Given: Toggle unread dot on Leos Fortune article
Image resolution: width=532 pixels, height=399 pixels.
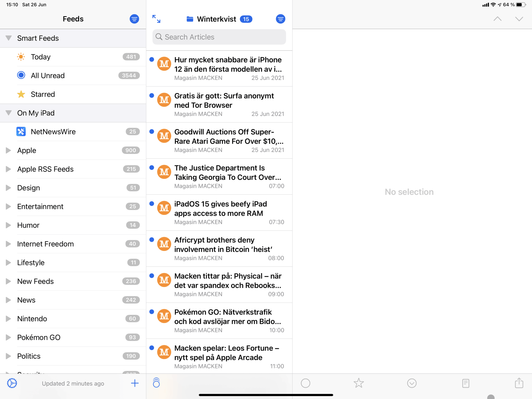Looking at the screenshot, I should (152, 348).
